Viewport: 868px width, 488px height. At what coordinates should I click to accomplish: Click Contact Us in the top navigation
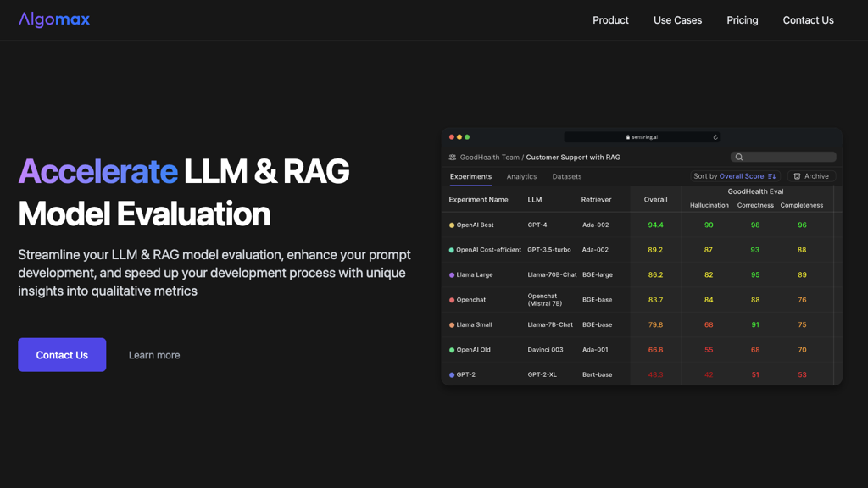808,20
